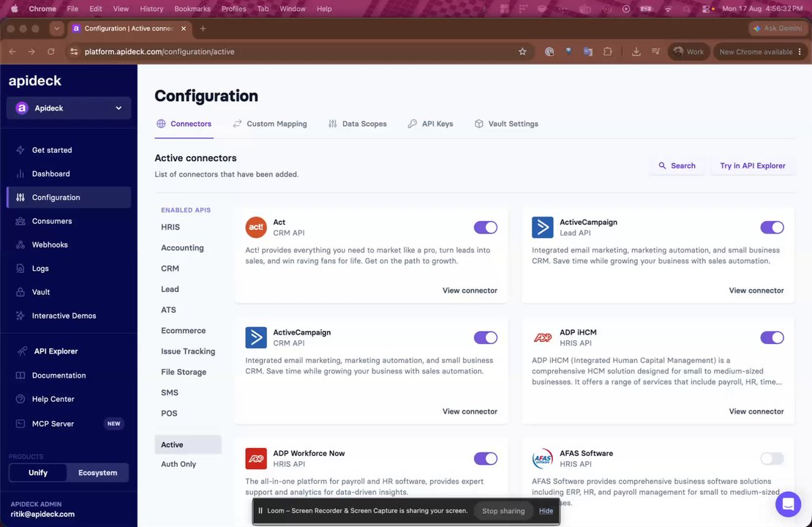Stop sharing the Loom screen capture

(503, 511)
